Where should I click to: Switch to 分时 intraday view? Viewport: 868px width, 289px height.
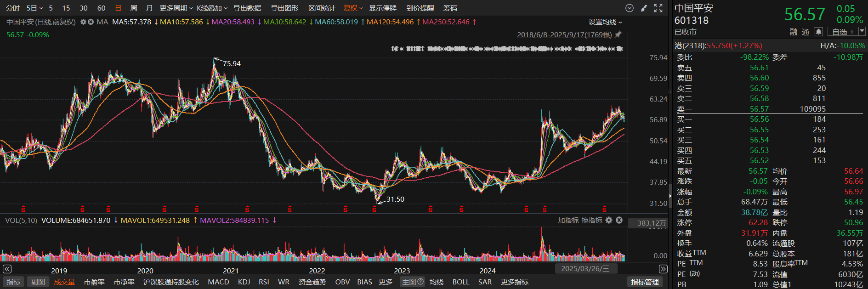[x=13, y=8]
